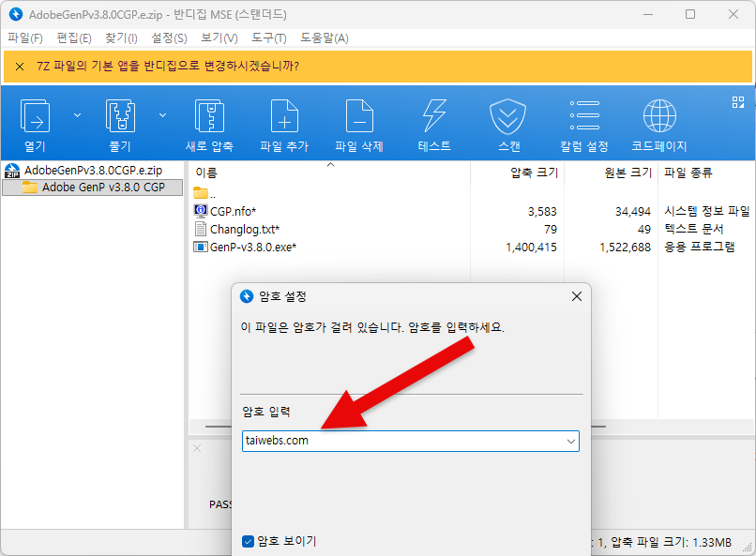The image size is (756, 556).
Task: Select the Adobe GenP v3.8.0 CGP folder
Action: point(93,188)
